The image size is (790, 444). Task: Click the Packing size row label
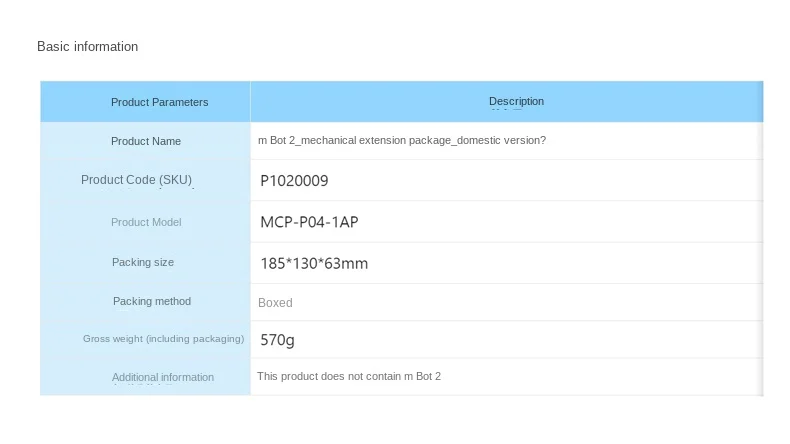143,262
